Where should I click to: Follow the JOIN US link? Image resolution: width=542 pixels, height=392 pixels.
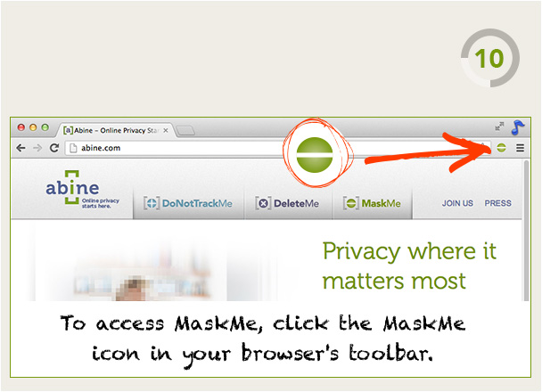457,203
